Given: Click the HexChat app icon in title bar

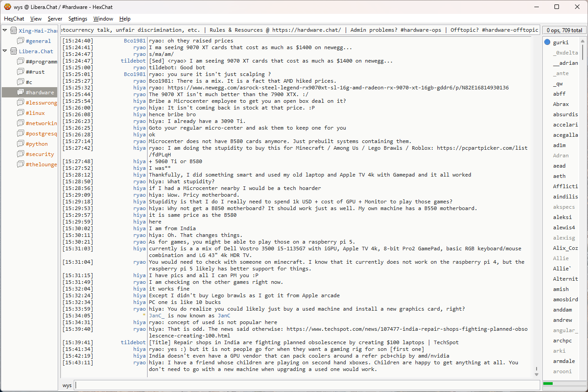Looking at the screenshot, I should [8, 7].
